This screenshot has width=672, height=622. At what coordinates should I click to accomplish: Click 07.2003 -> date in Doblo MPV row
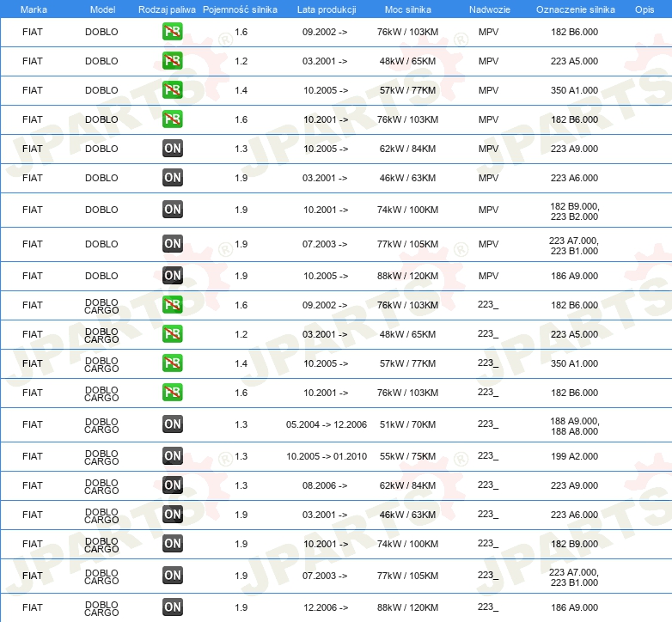(x=325, y=244)
